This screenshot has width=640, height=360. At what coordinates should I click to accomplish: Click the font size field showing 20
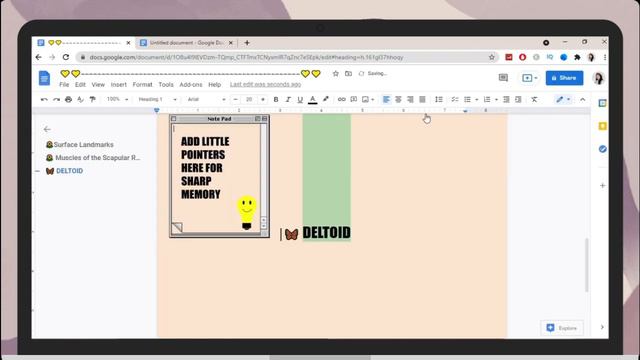pos(249,99)
